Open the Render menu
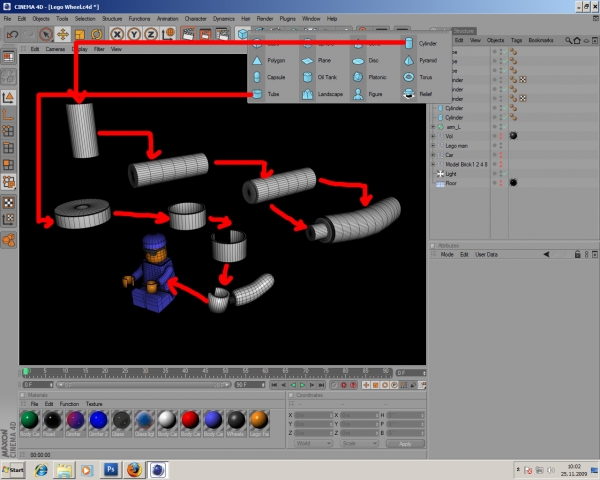Image resolution: width=600 pixels, height=480 pixels. (265, 19)
